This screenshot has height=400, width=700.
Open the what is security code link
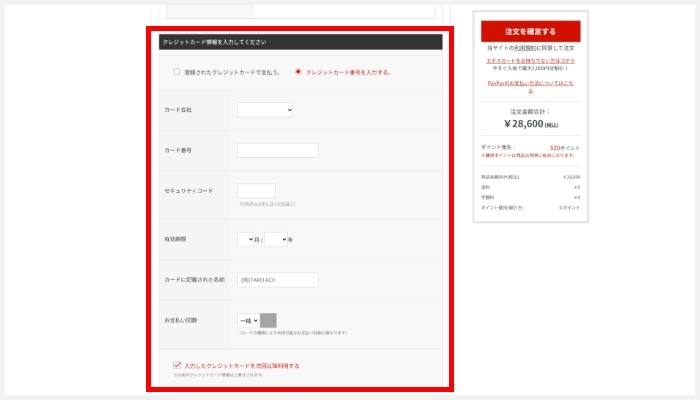coord(267,204)
